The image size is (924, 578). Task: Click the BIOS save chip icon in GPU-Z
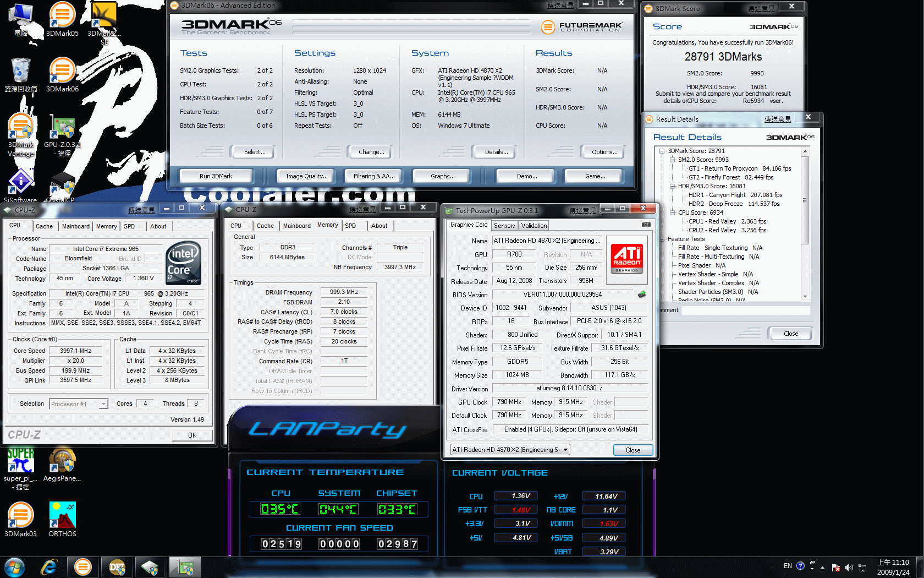point(641,295)
